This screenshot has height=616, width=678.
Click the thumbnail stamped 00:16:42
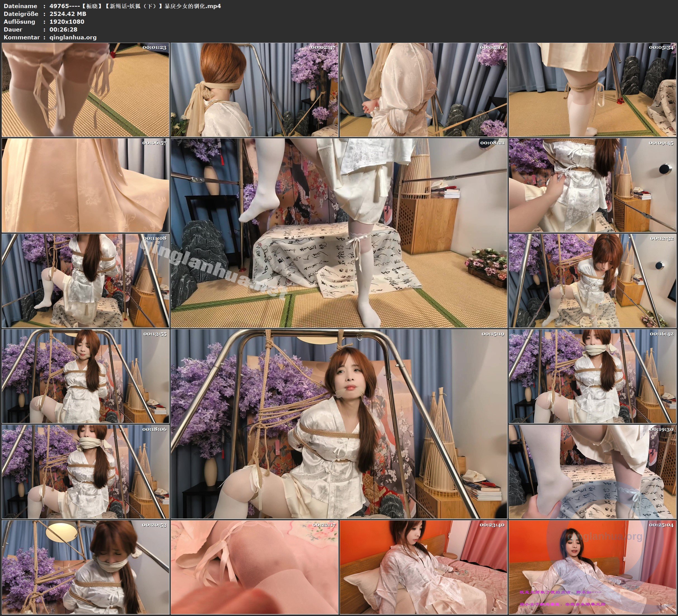point(593,376)
